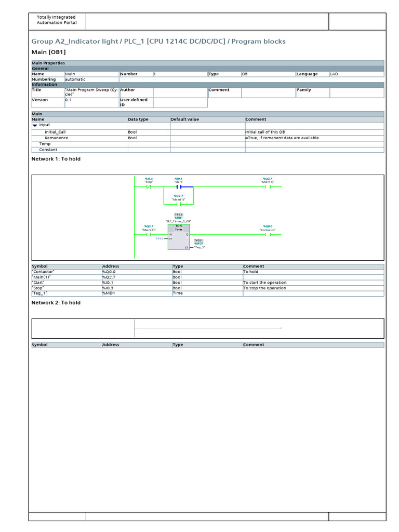
Task: Click the Remanence row name
Action: click(56, 138)
